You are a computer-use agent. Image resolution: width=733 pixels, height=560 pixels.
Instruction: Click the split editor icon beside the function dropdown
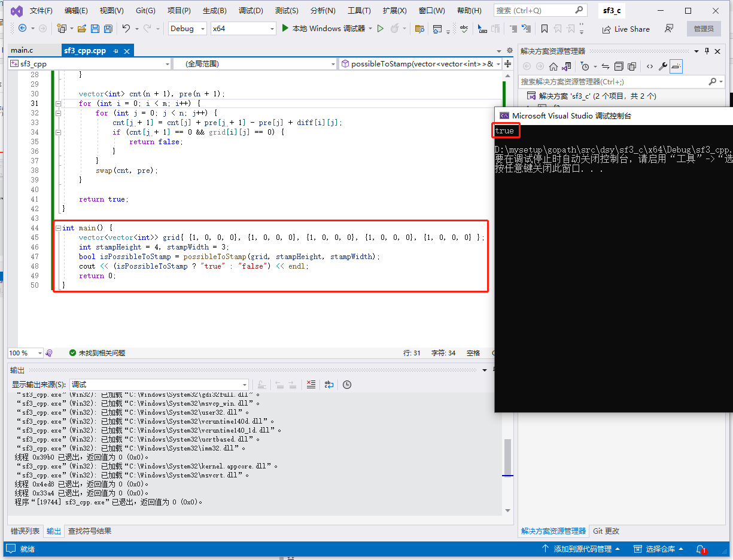point(508,63)
